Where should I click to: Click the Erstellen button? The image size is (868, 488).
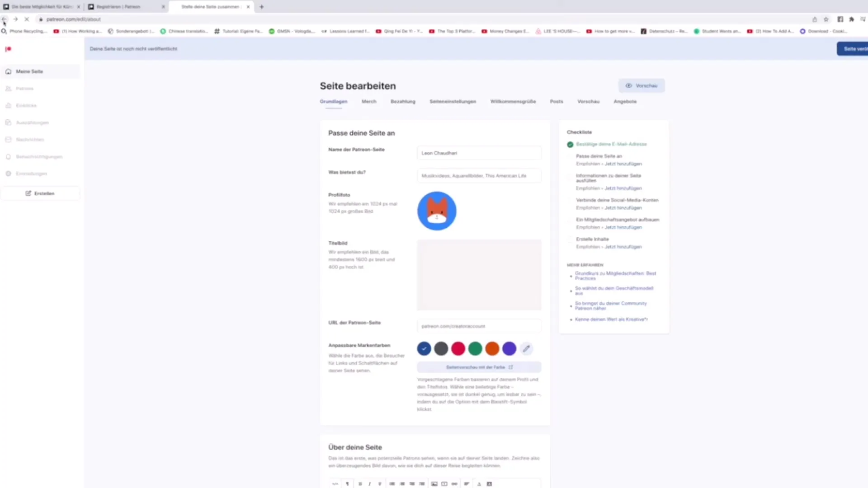click(40, 193)
